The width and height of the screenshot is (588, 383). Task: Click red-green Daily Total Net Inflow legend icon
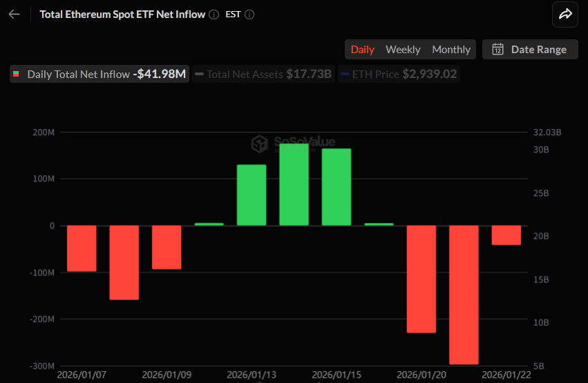pyautogui.click(x=17, y=75)
